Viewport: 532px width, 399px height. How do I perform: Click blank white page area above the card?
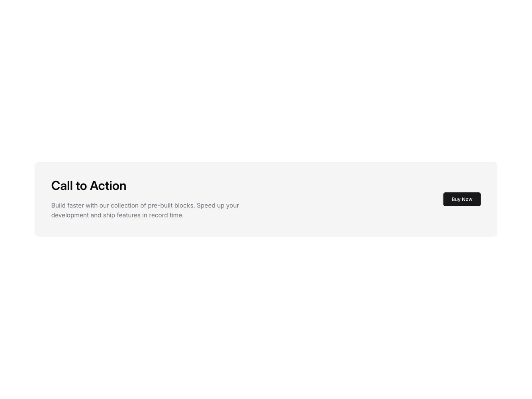pyautogui.click(x=266, y=80)
